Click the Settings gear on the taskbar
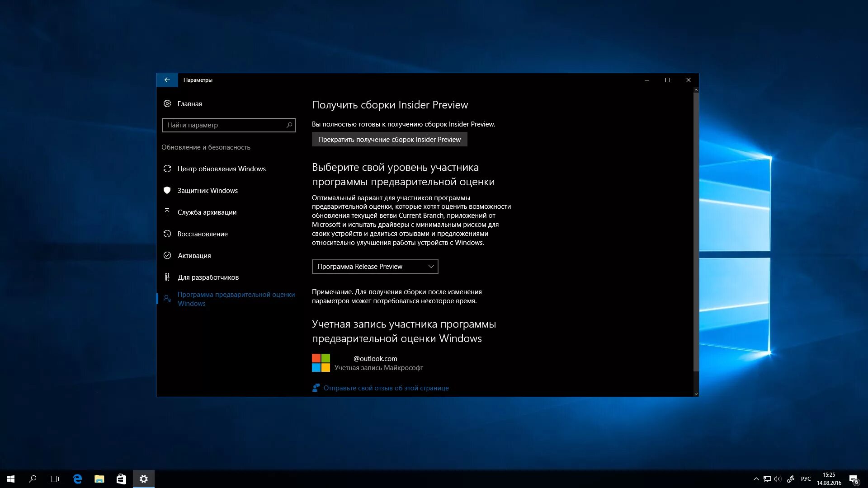Image resolution: width=868 pixels, height=488 pixels. 144,479
